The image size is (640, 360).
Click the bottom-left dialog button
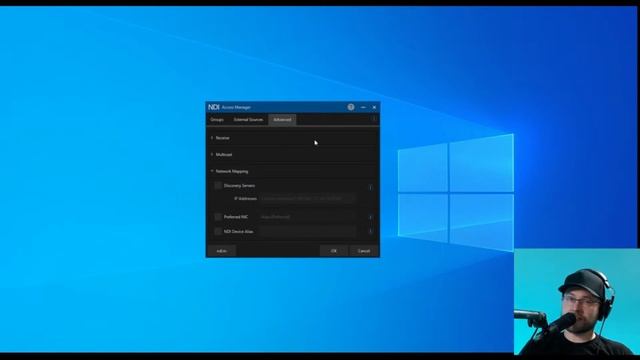[x=222, y=251]
